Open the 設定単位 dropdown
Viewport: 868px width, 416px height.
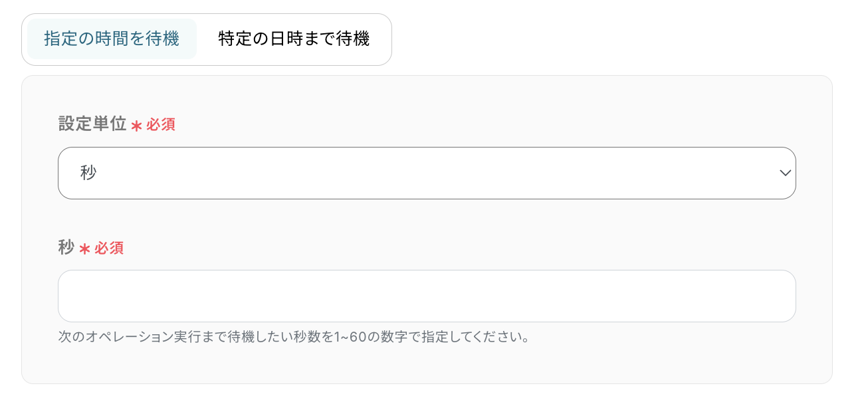[425, 173]
